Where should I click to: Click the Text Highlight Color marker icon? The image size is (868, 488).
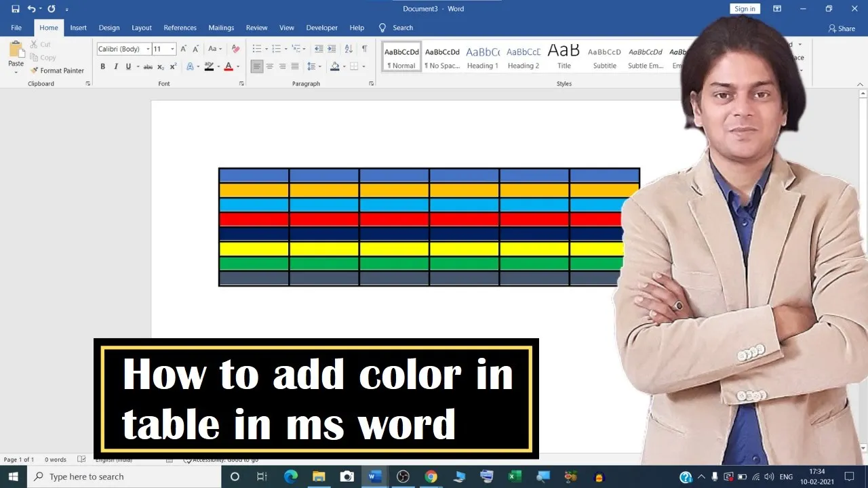[x=209, y=66]
